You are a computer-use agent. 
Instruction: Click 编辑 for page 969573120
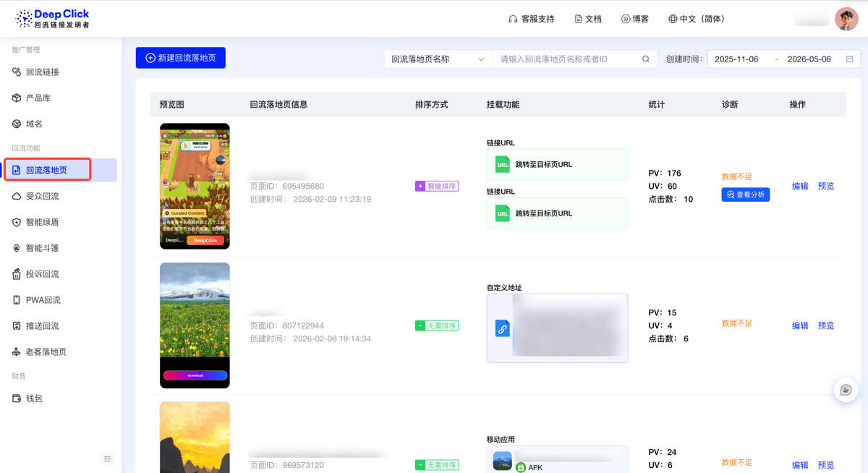tap(800, 465)
